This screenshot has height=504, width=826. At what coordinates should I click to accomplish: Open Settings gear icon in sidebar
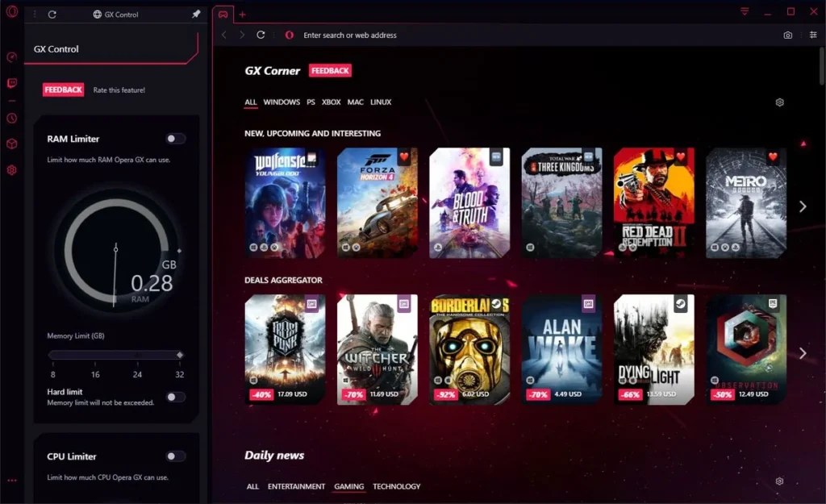11,169
